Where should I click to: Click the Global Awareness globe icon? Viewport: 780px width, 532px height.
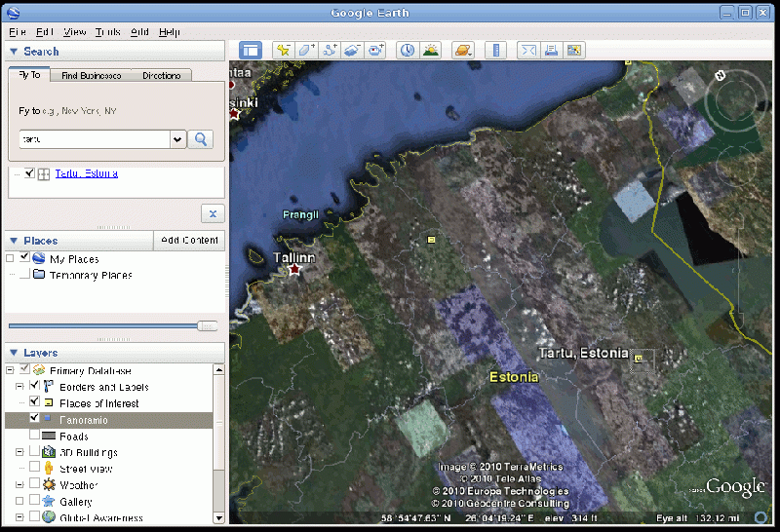[x=49, y=517]
